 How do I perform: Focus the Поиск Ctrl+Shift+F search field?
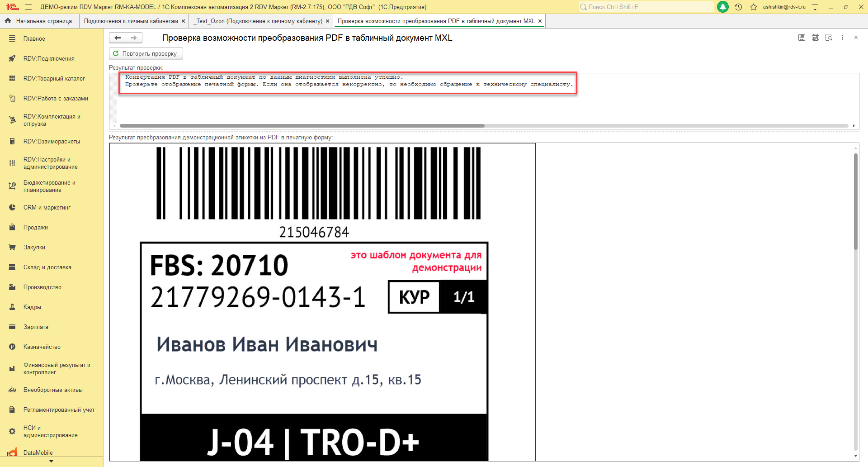646,7
